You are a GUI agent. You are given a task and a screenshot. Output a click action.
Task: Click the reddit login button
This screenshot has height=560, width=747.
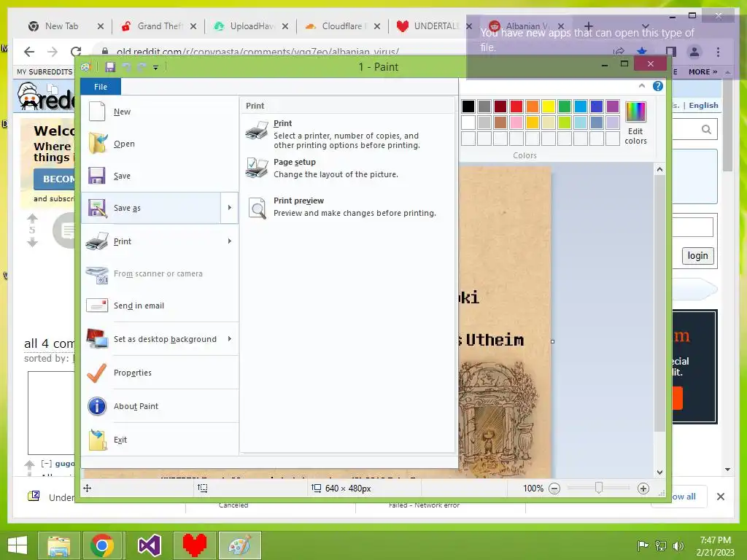[697, 256]
